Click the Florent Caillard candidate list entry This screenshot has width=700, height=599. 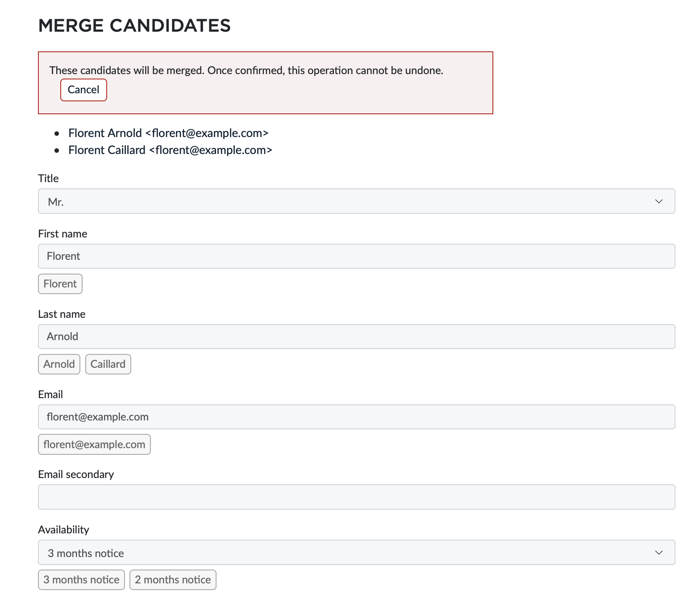(170, 150)
